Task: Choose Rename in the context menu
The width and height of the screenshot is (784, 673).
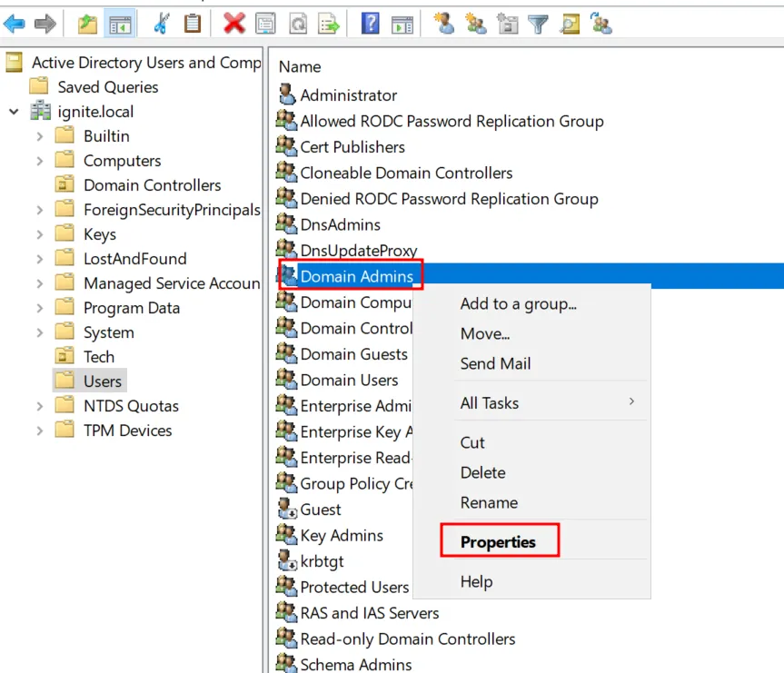Action: tap(489, 502)
